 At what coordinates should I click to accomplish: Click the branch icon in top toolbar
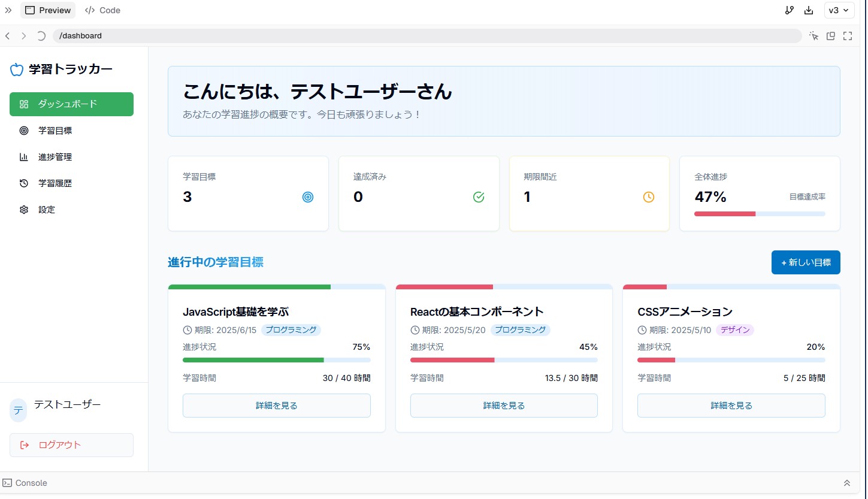point(789,10)
